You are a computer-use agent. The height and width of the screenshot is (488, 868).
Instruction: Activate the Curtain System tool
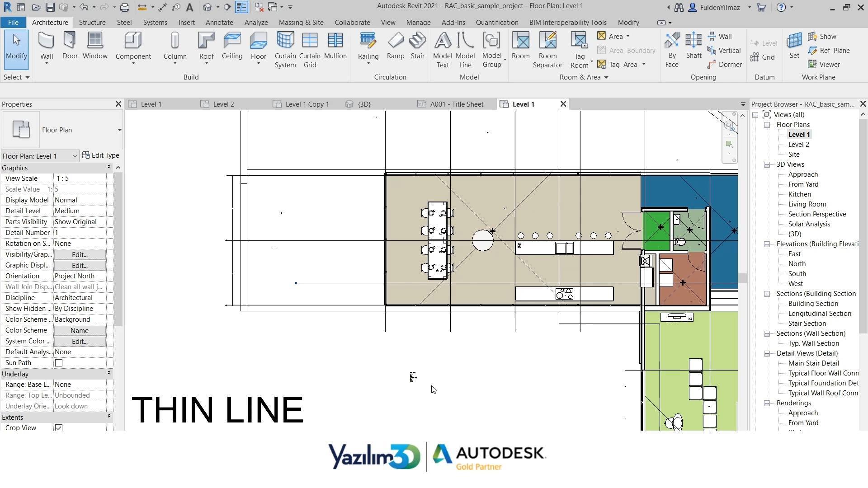pyautogui.click(x=285, y=50)
